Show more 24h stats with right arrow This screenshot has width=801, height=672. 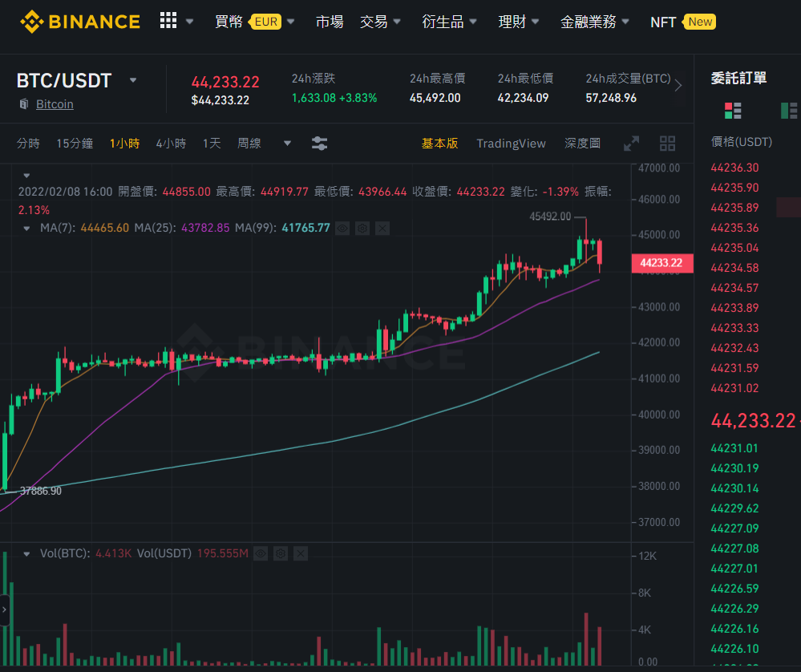[x=678, y=85]
